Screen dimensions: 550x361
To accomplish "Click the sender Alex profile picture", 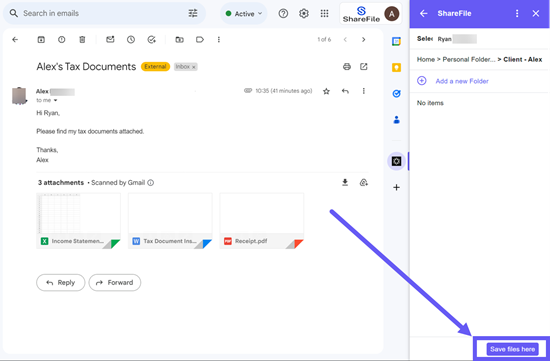I will [19, 96].
